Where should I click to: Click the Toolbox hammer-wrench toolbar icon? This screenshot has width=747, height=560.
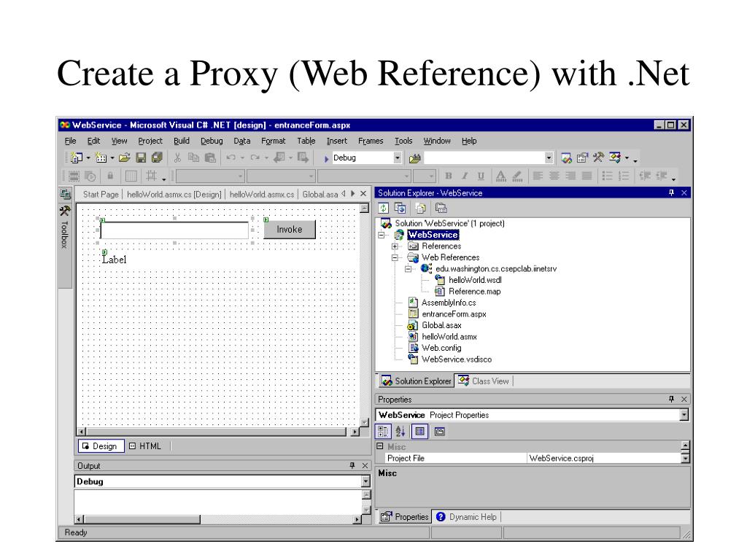pos(598,157)
